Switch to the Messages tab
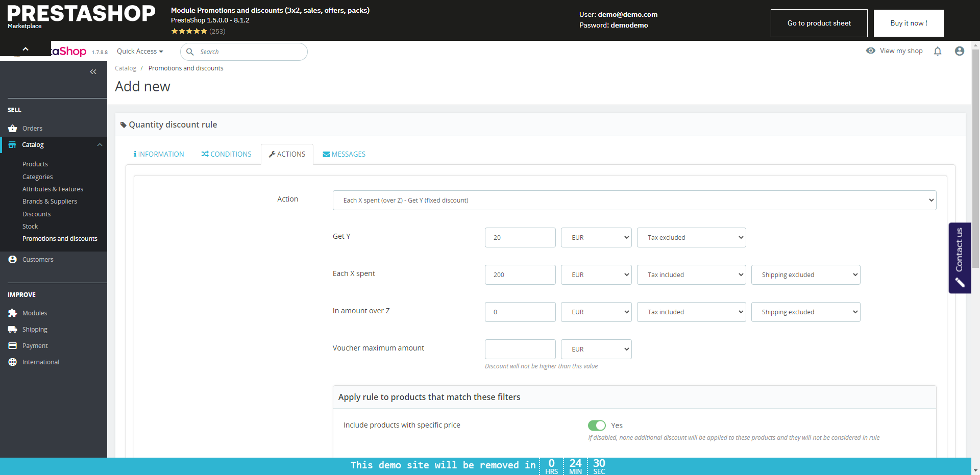Viewport: 980px width, 475px height. click(344, 155)
